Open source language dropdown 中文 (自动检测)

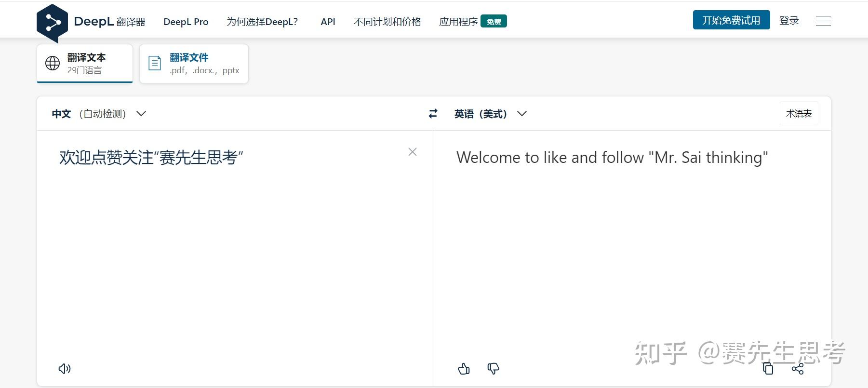coord(99,114)
